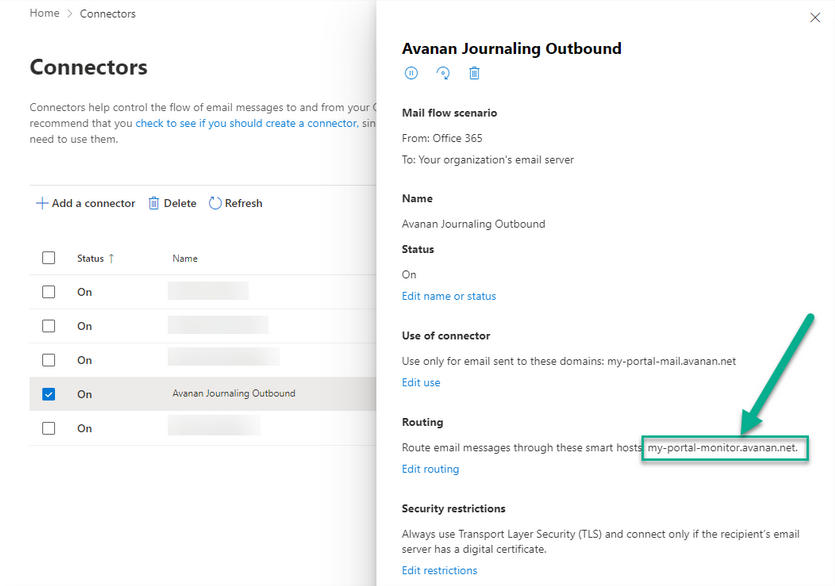This screenshot has height=586, width=835.
Task: Select the Avanan Journaling Outbound row name
Action: [234, 393]
